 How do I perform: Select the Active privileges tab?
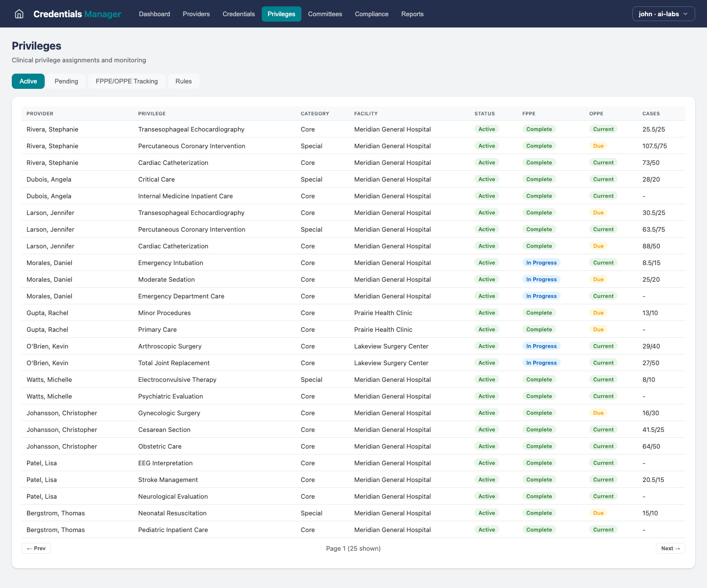(28, 81)
